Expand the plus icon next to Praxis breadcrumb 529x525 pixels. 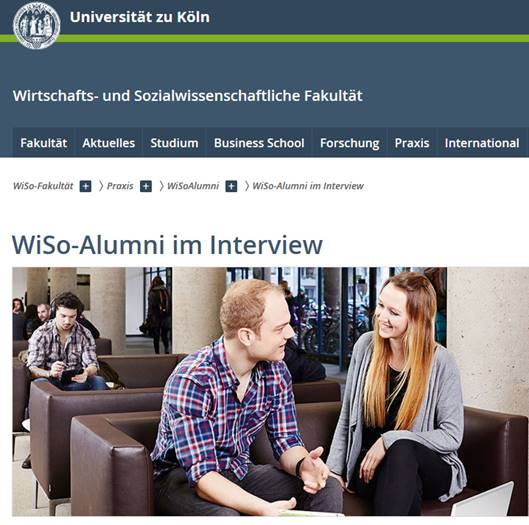(x=146, y=186)
